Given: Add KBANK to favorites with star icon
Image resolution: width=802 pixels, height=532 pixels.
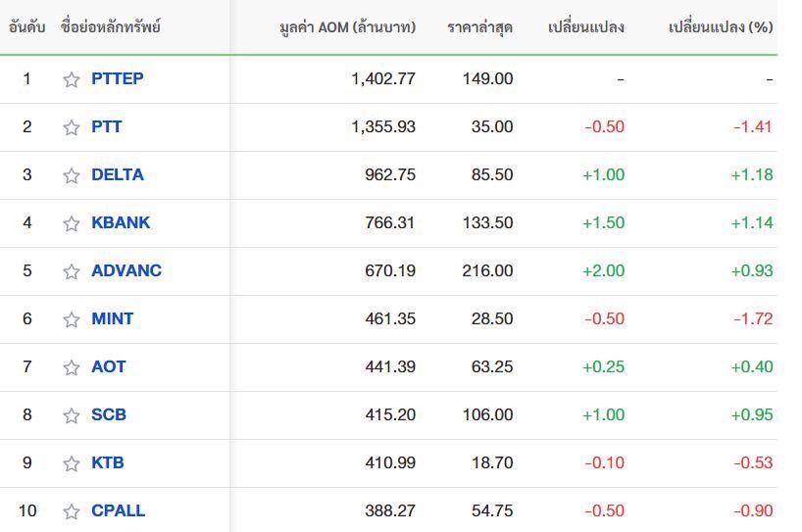Looking at the screenshot, I should point(72,223).
